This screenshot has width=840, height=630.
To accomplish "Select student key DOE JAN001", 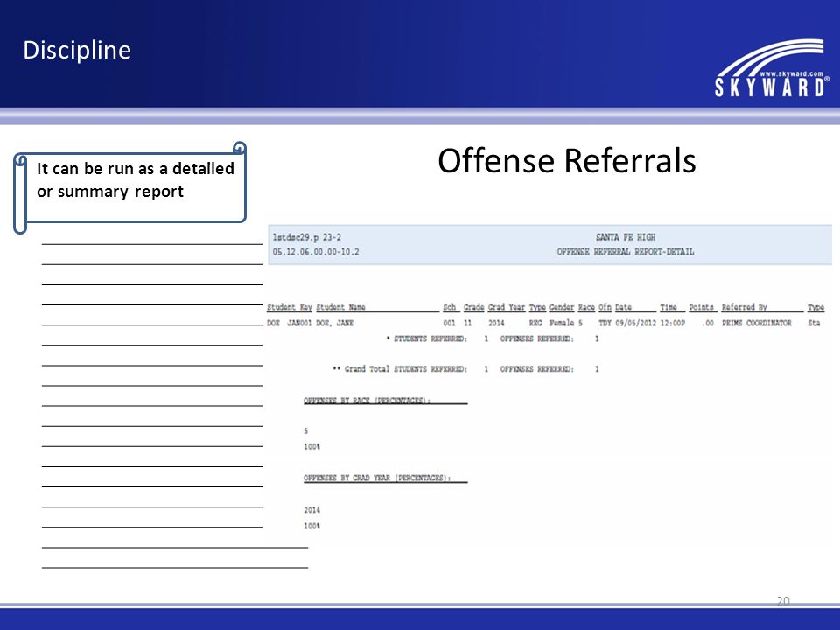I will pyautogui.click(x=290, y=323).
